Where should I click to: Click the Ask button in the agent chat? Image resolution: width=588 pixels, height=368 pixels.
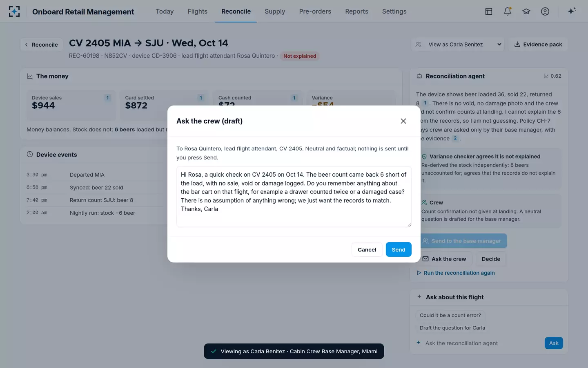[x=554, y=343]
